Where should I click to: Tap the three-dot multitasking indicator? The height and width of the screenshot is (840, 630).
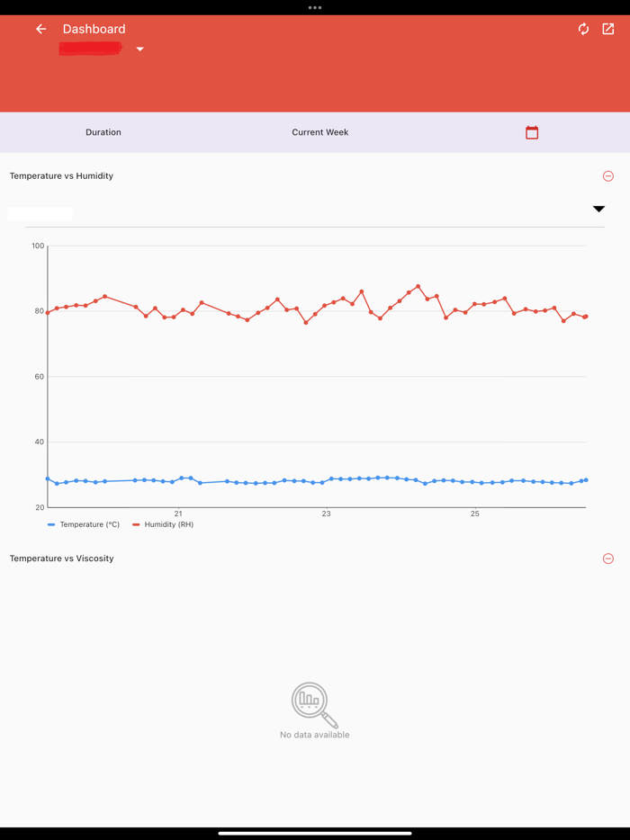point(315,7)
